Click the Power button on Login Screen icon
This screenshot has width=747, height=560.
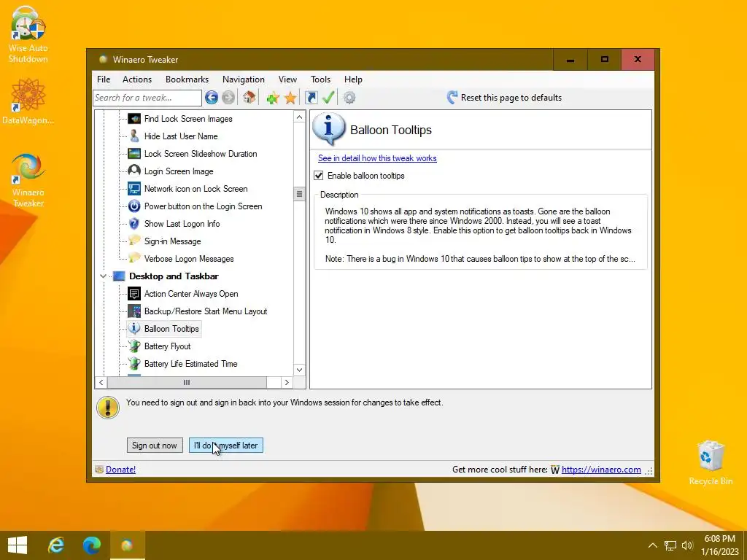[x=134, y=206]
